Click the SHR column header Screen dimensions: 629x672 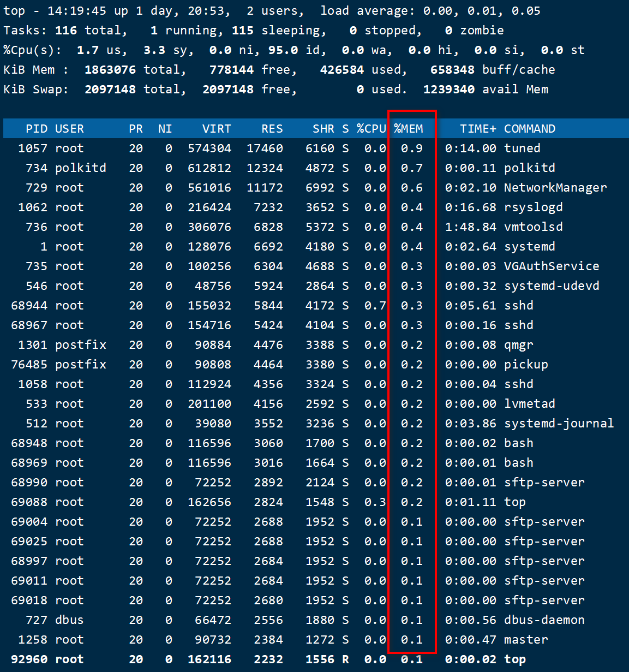click(x=323, y=128)
